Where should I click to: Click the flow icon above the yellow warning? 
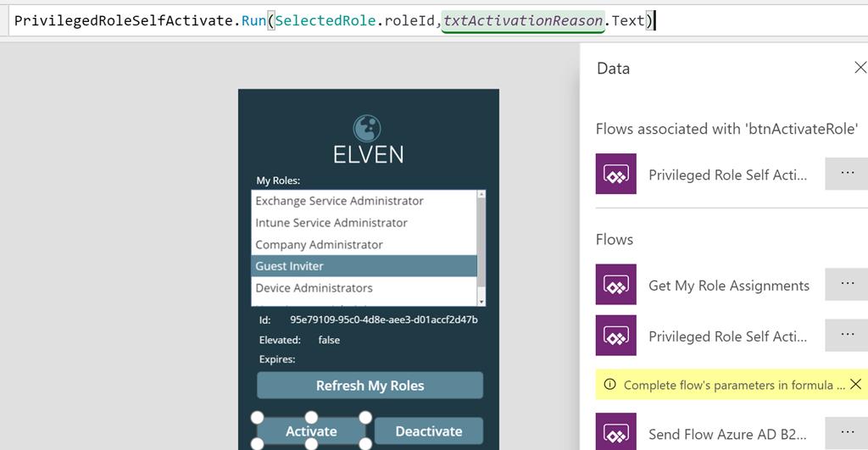click(x=615, y=336)
